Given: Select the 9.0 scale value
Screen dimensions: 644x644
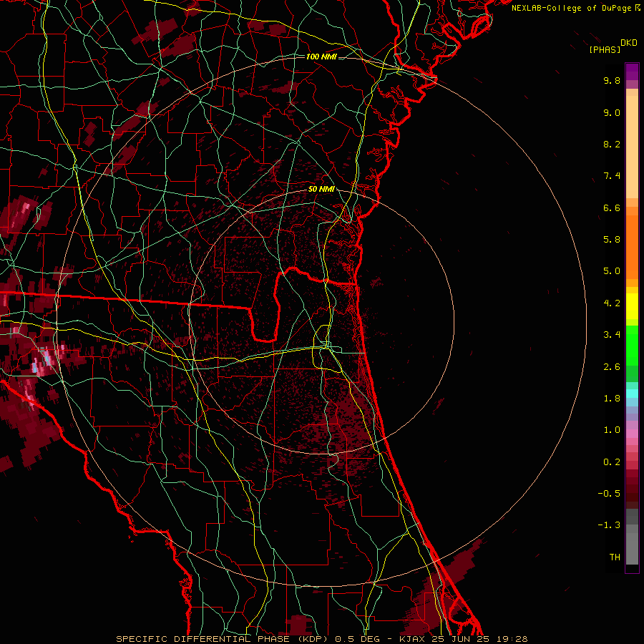Looking at the screenshot, I should click(x=612, y=112).
